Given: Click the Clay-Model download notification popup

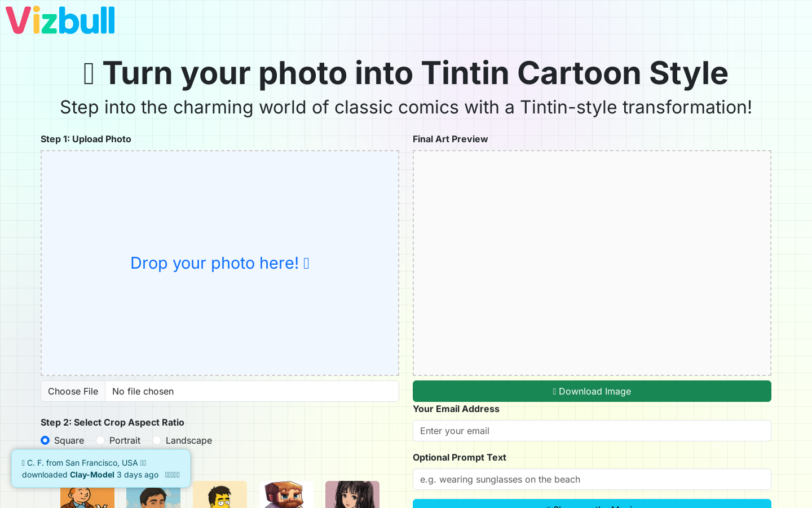Looking at the screenshot, I should click(101, 468).
